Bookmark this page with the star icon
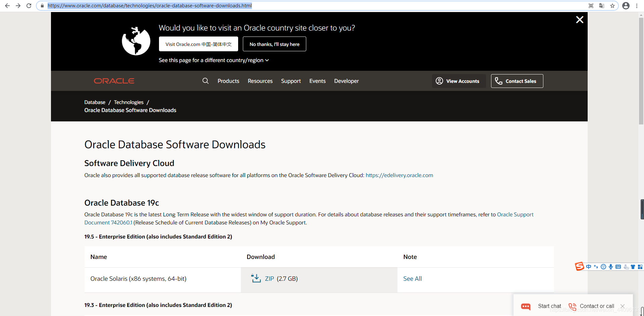 612,6
